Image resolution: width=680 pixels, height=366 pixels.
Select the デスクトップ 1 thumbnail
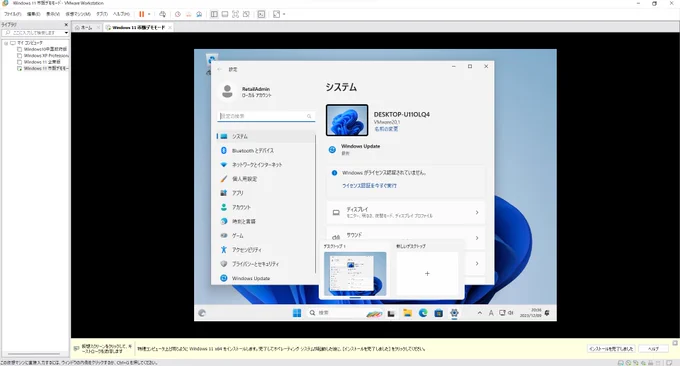tap(355, 273)
